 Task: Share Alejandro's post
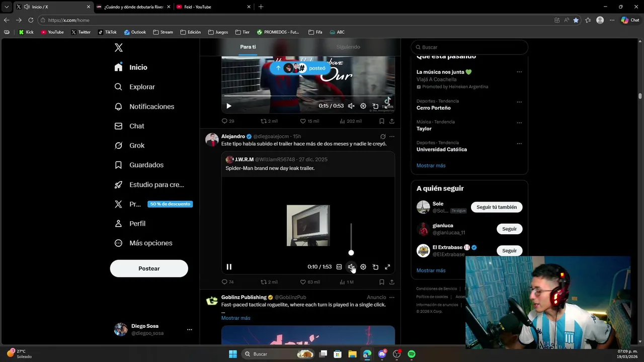[x=392, y=282]
